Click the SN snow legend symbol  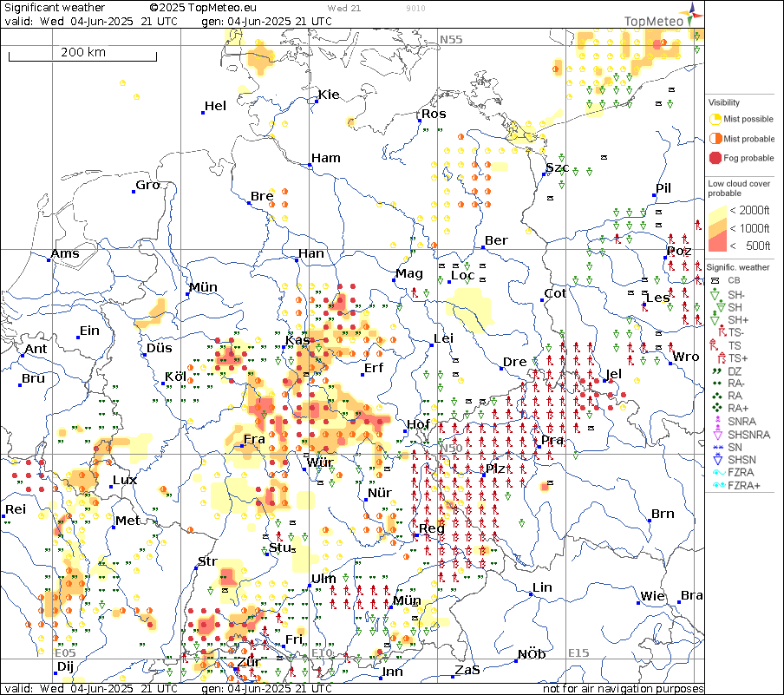pos(717,448)
